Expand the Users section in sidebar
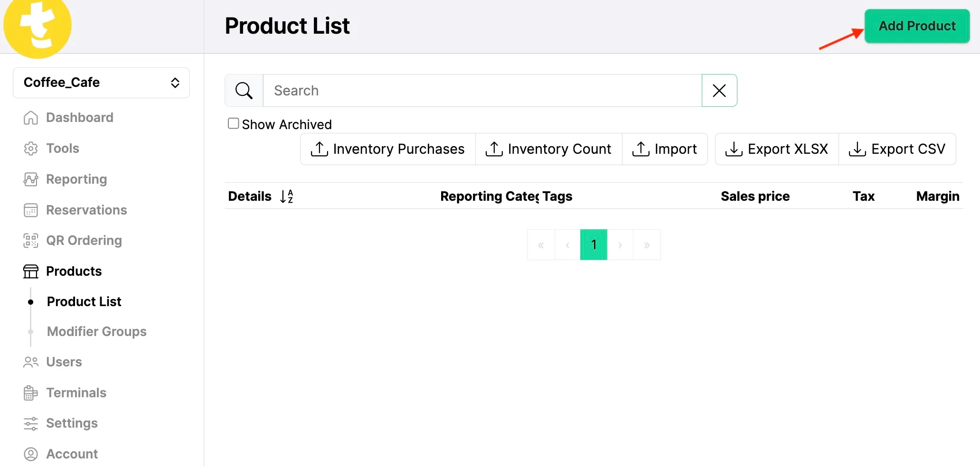The image size is (980, 467). tap(64, 362)
